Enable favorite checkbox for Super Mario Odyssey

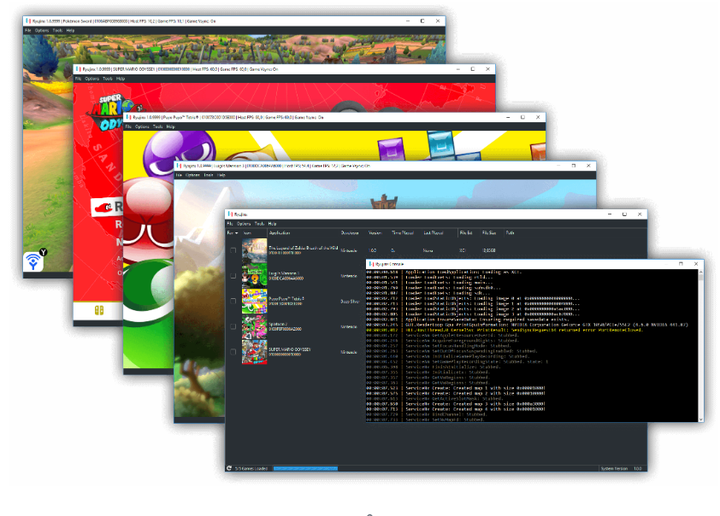pyautogui.click(x=233, y=351)
